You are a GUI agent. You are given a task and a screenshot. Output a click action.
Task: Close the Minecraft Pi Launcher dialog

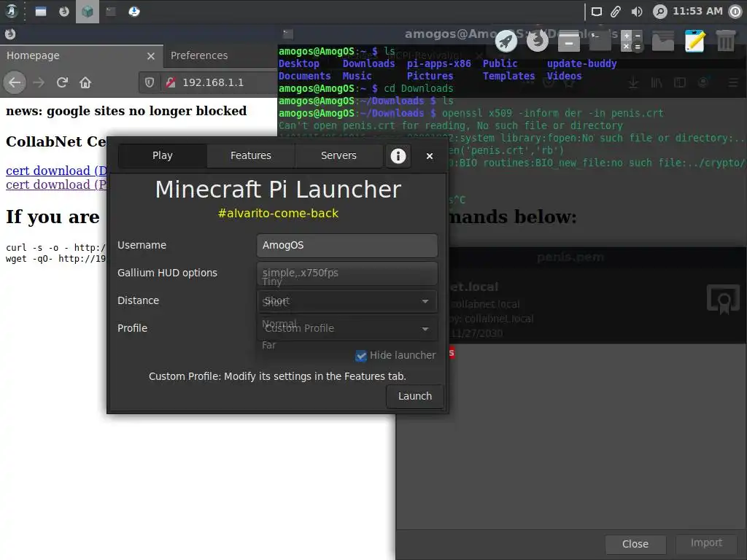tap(430, 156)
